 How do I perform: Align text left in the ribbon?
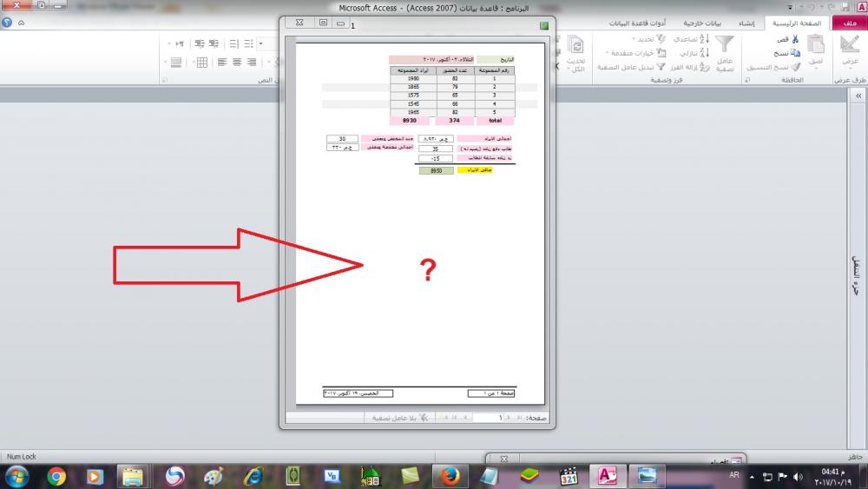222,62
